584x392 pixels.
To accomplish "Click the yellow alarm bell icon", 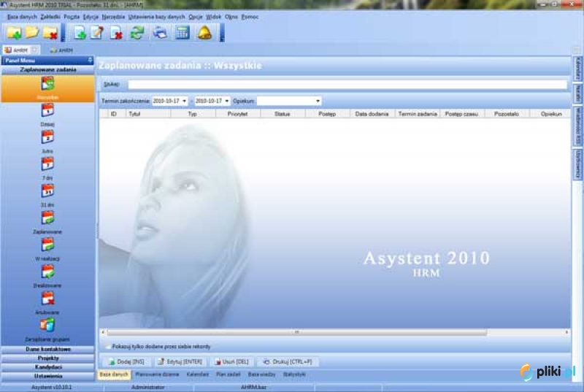I will coord(204,33).
